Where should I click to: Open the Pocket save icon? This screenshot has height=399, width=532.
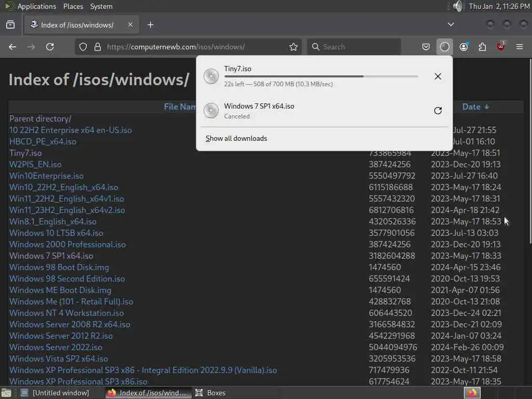(x=426, y=47)
